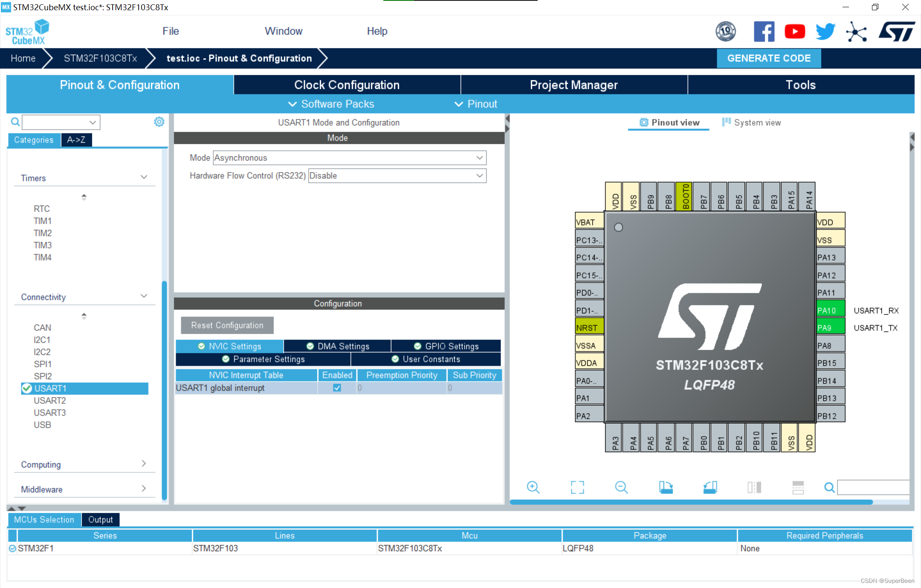Switch to the Pinout view icon tab
The image size is (921, 588).
[x=669, y=123]
